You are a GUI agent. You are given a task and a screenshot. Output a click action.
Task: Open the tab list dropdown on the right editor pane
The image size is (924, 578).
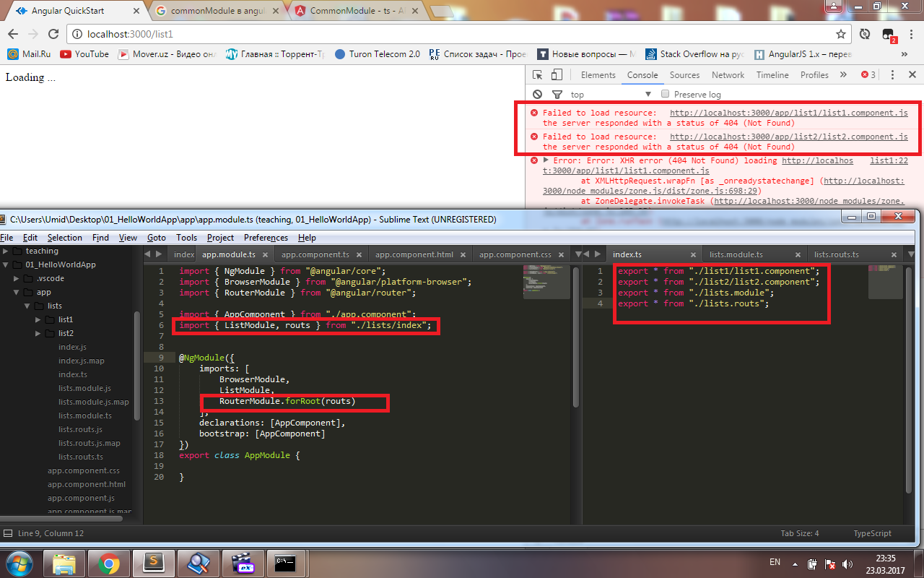(x=912, y=254)
